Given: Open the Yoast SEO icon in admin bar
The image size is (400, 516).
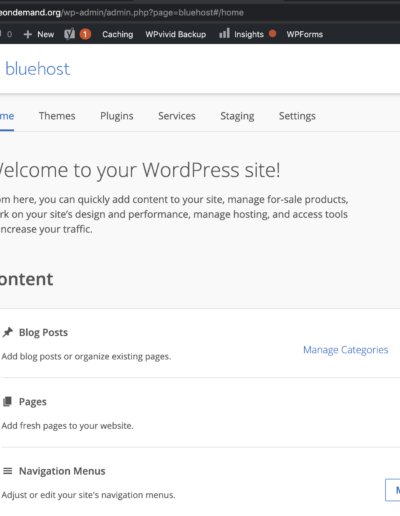Looking at the screenshot, I should point(70,34).
